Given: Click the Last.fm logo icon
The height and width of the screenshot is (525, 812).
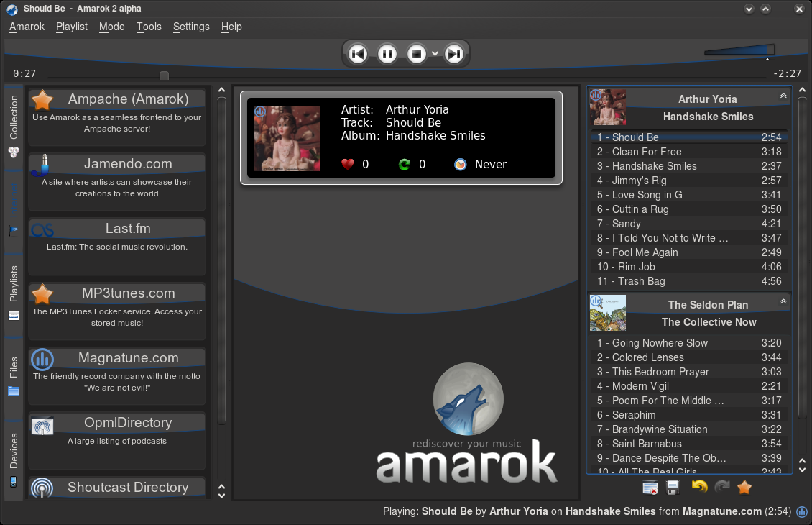Looking at the screenshot, I should click(42, 229).
